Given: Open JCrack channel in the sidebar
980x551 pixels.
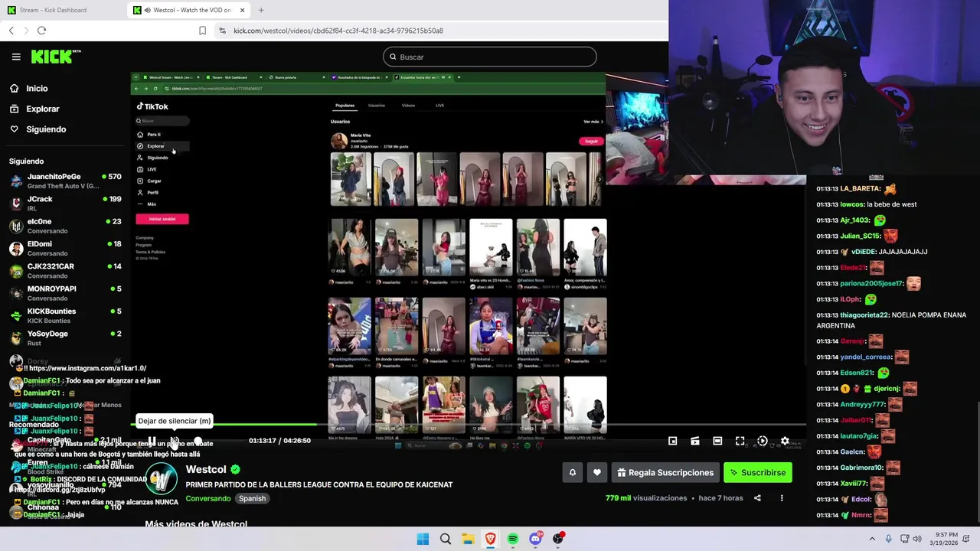Looking at the screenshot, I should tap(65, 203).
